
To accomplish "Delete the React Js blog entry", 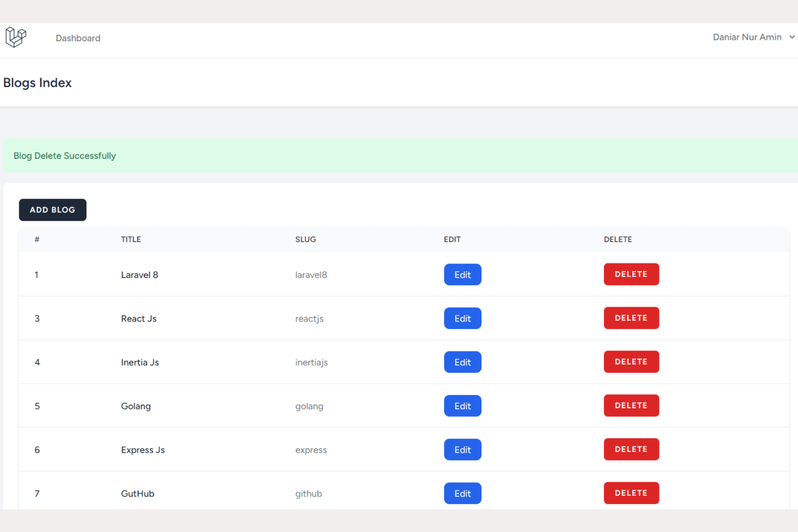I will tap(630, 318).
